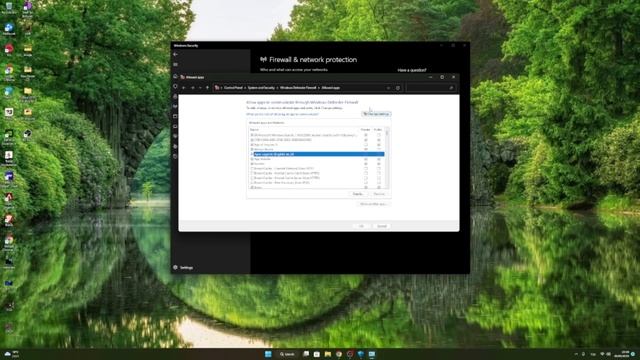Viewport: 640px width, 360px height.
Task: Toggle Private checkbox for BranchCache - Content Retrieval
Action: 366,169
